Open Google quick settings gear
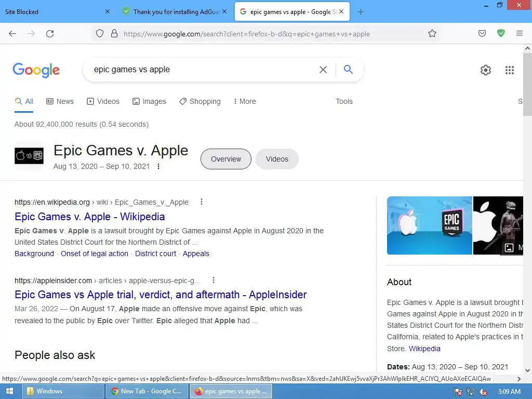This screenshot has width=532, height=399. click(x=486, y=70)
